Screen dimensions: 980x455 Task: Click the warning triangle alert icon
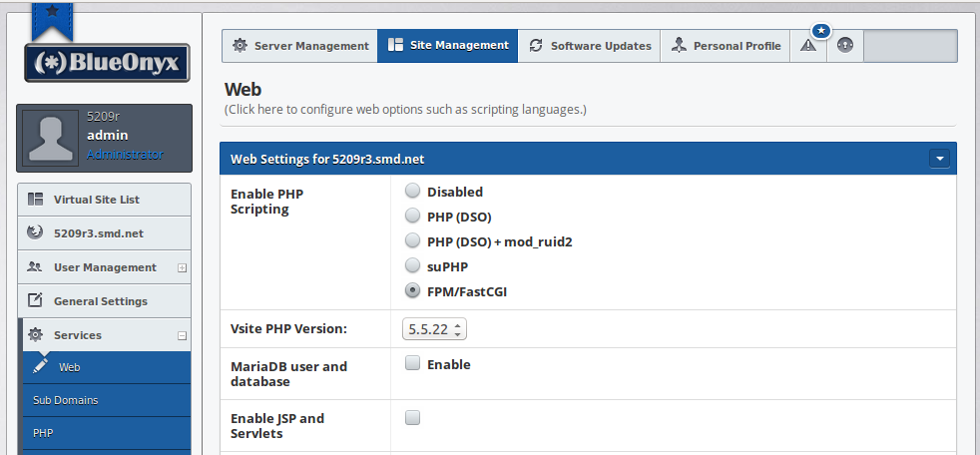[808, 46]
